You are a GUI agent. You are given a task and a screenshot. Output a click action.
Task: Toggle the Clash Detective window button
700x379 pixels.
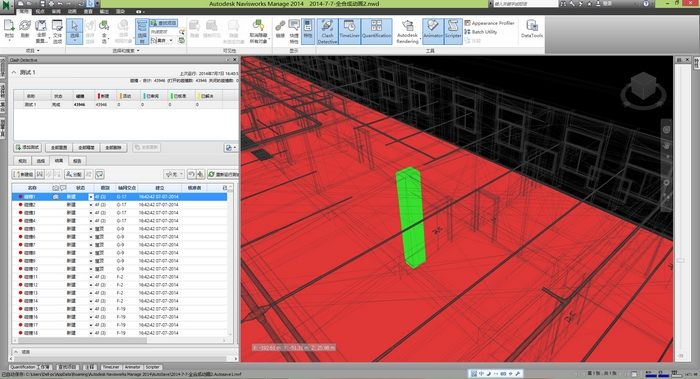[x=327, y=31]
